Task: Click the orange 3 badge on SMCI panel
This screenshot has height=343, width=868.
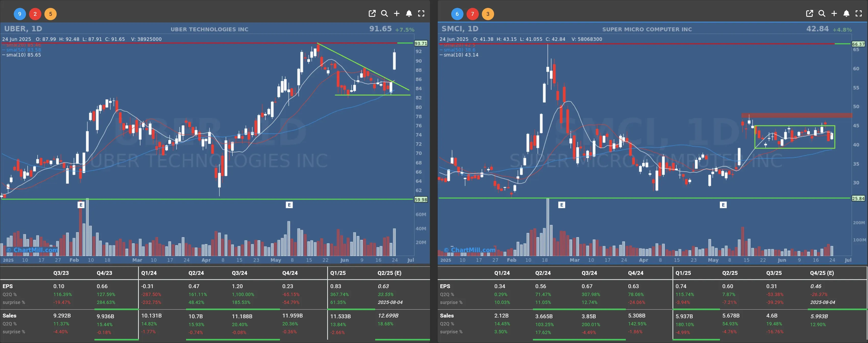Action: [x=488, y=14]
